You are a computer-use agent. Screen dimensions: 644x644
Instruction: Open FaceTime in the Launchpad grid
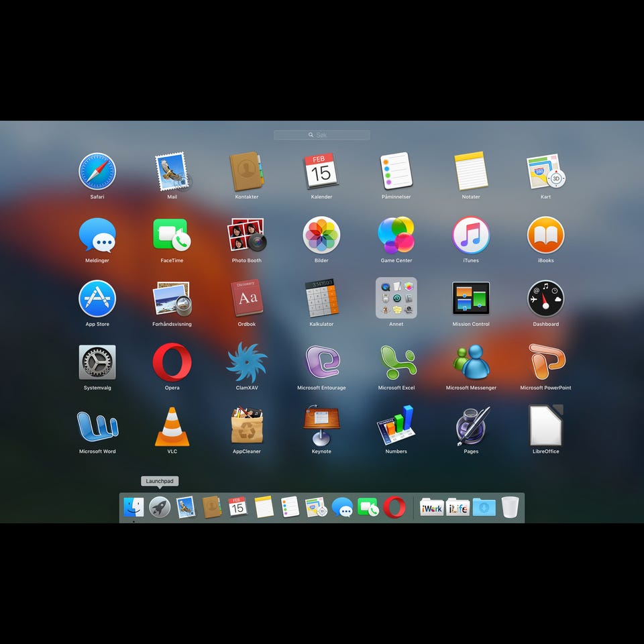tap(172, 235)
